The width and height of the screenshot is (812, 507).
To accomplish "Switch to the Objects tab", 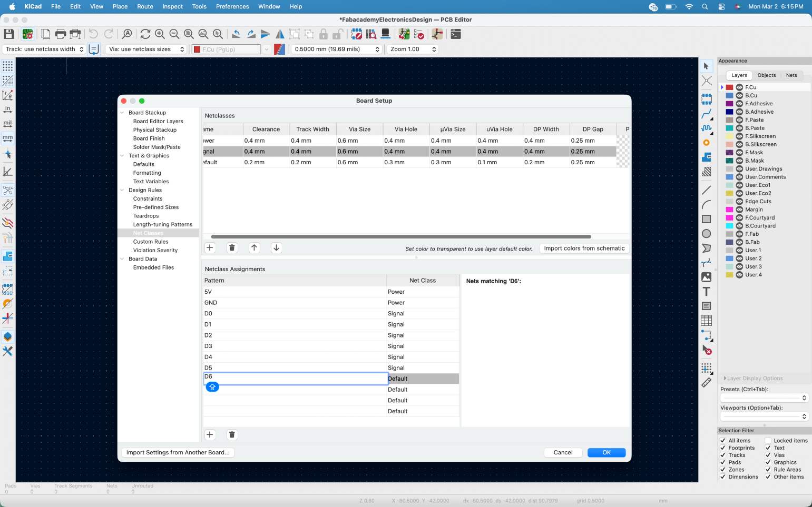I will click(x=766, y=75).
